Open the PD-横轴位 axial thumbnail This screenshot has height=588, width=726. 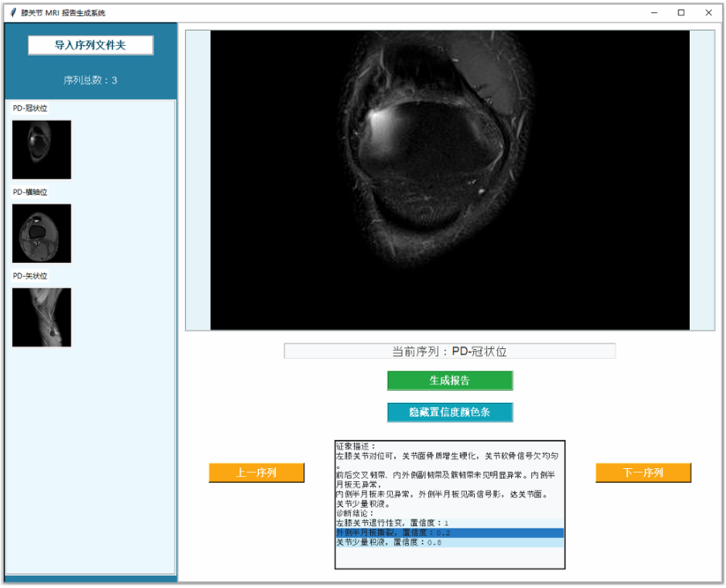[42, 233]
